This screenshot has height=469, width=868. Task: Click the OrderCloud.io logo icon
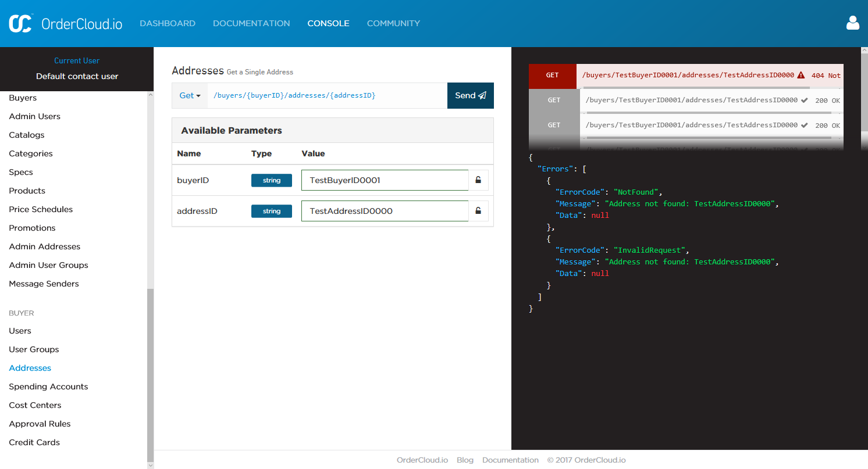point(20,23)
